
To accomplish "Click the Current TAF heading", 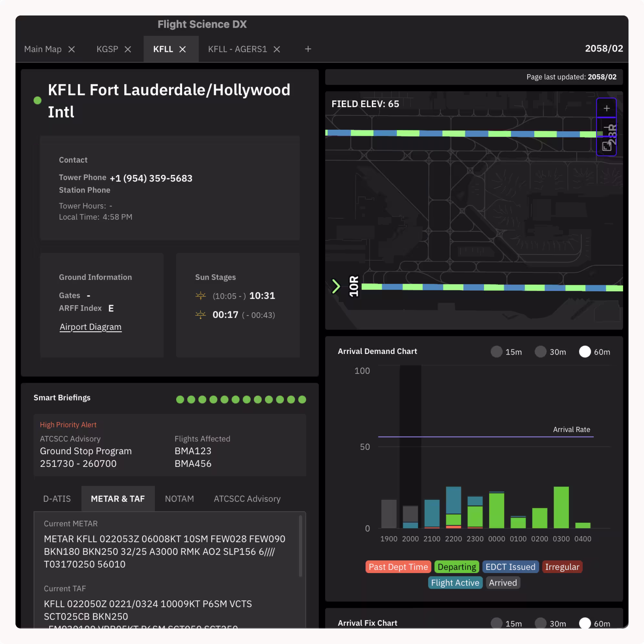I will click(x=65, y=588).
